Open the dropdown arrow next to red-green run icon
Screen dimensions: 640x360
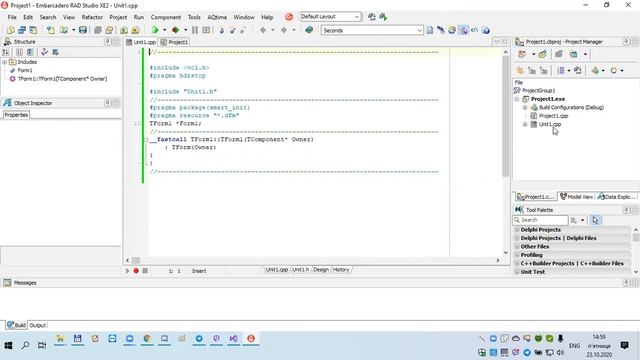(x=185, y=30)
